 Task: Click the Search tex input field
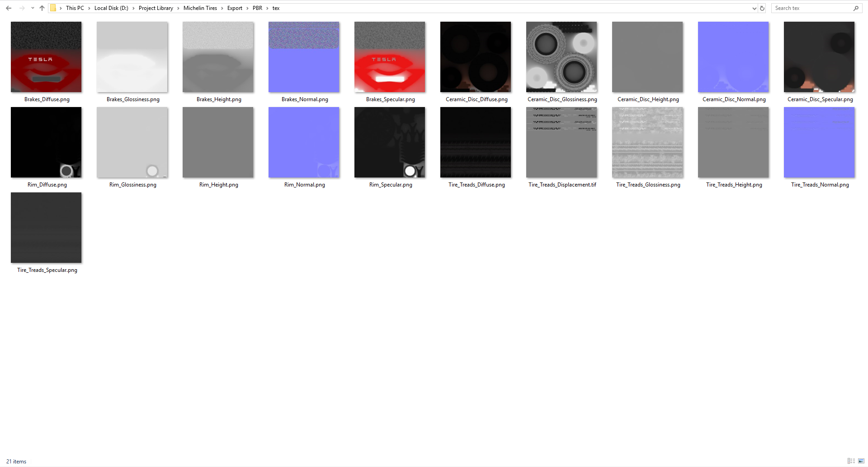pyautogui.click(x=811, y=8)
